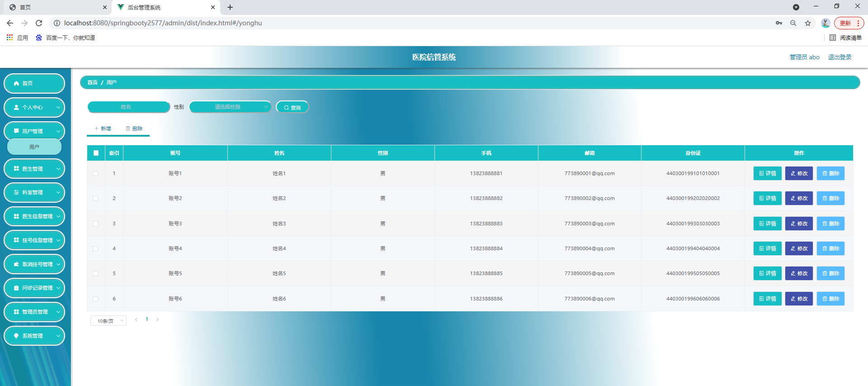Expand the 科室管理 sidebar menu
Image resolution: width=868 pixels, height=386 pixels.
click(34, 192)
